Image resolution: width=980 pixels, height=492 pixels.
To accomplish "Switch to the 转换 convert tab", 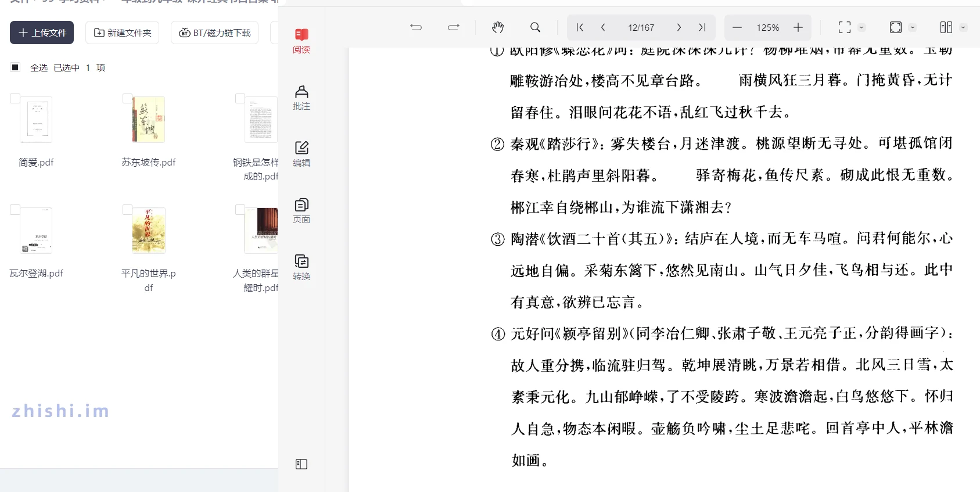I will [301, 267].
